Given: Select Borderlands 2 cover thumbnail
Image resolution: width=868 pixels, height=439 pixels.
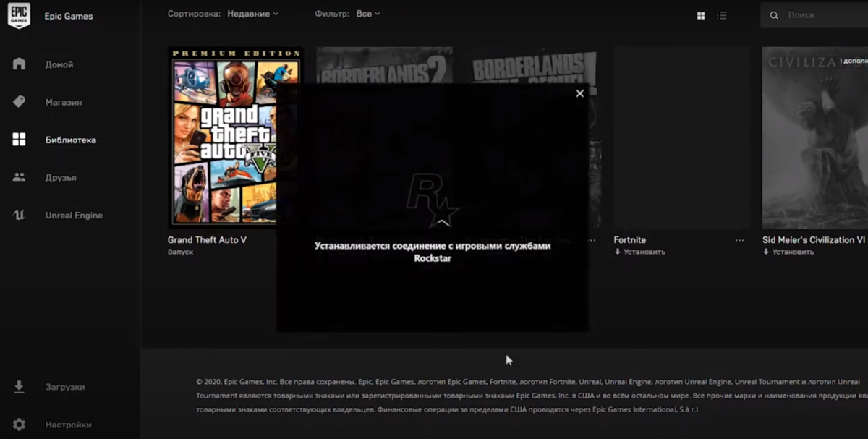Looking at the screenshot, I should pyautogui.click(x=384, y=65).
